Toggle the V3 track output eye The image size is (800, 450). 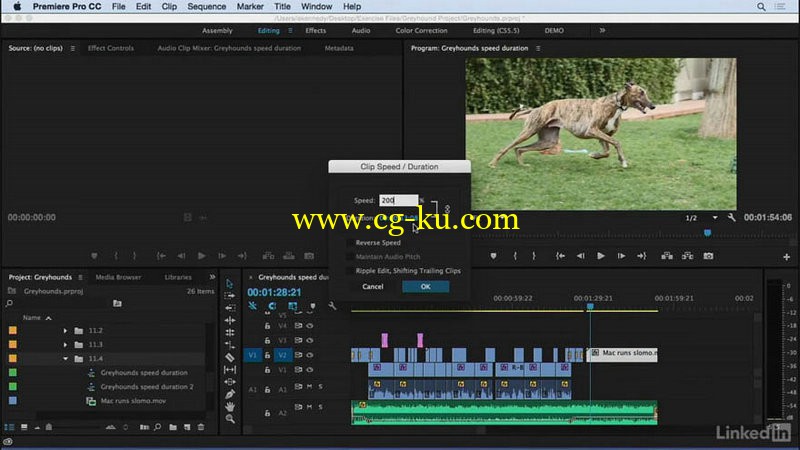pos(310,340)
